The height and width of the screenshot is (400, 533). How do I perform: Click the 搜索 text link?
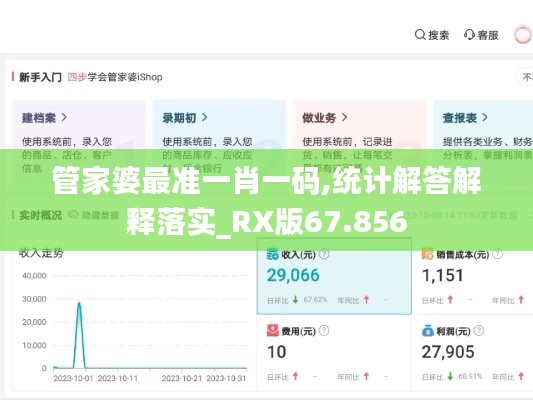point(439,35)
